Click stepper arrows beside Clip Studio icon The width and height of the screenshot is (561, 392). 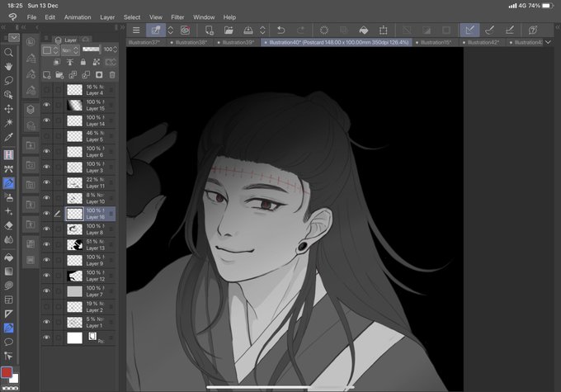tap(171, 31)
